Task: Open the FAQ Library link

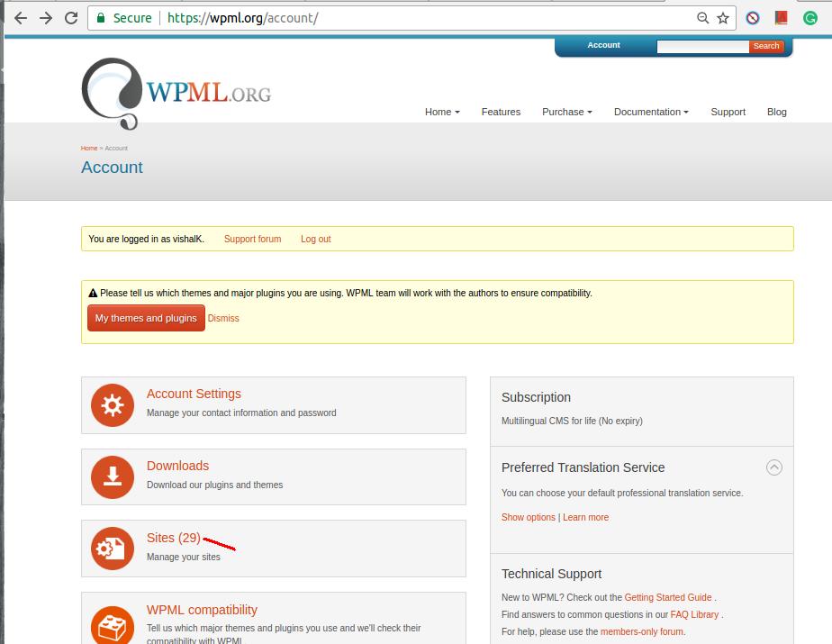Action: [694, 614]
